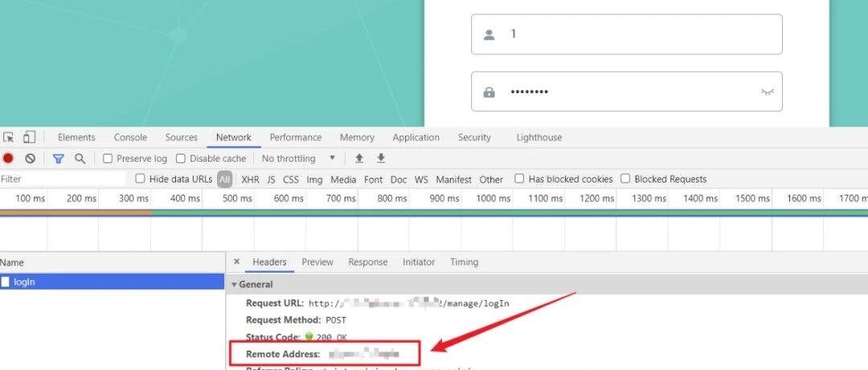Check Blocked Requests checkbox
Viewport: 868px width, 370px height.
625,179
